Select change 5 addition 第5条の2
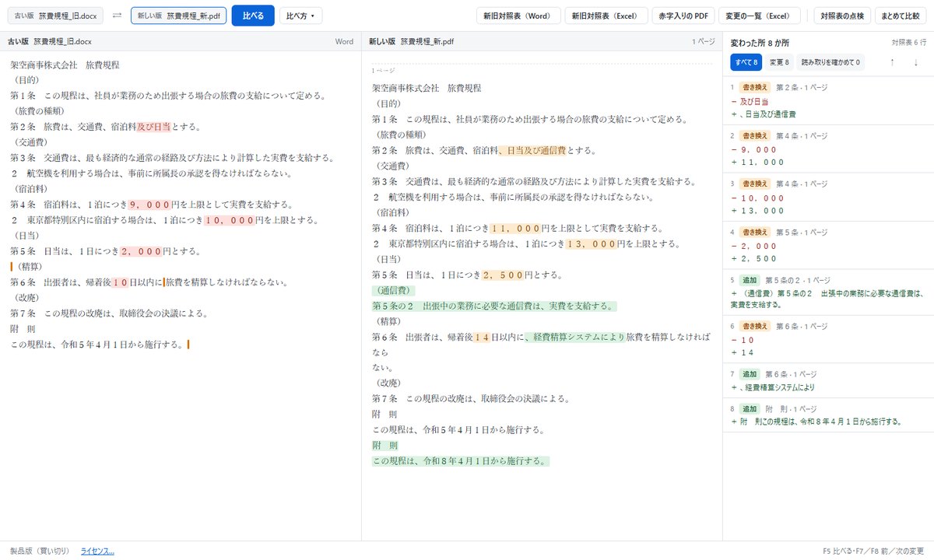 pos(828,293)
